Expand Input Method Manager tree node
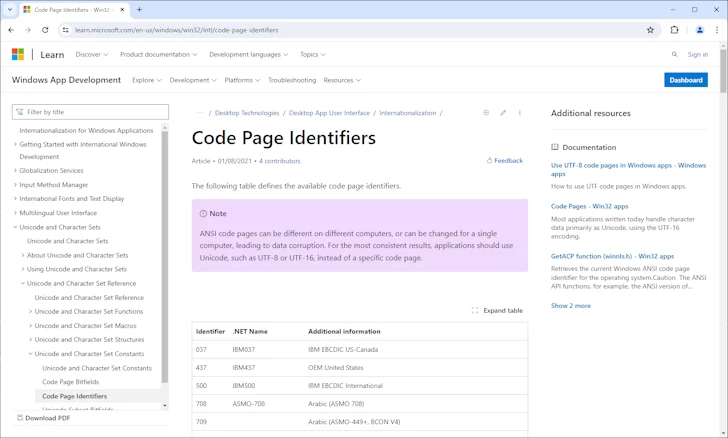728x438 pixels. pyautogui.click(x=15, y=184)
